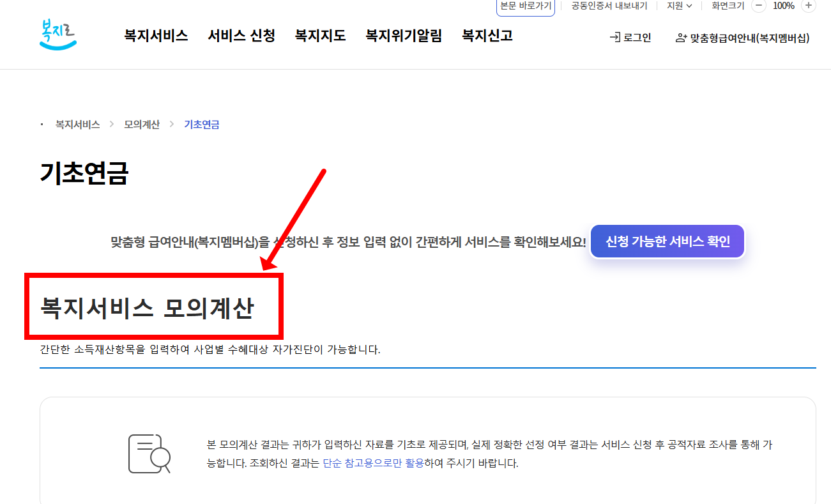Open the 복지위기알림 menu

404,36
